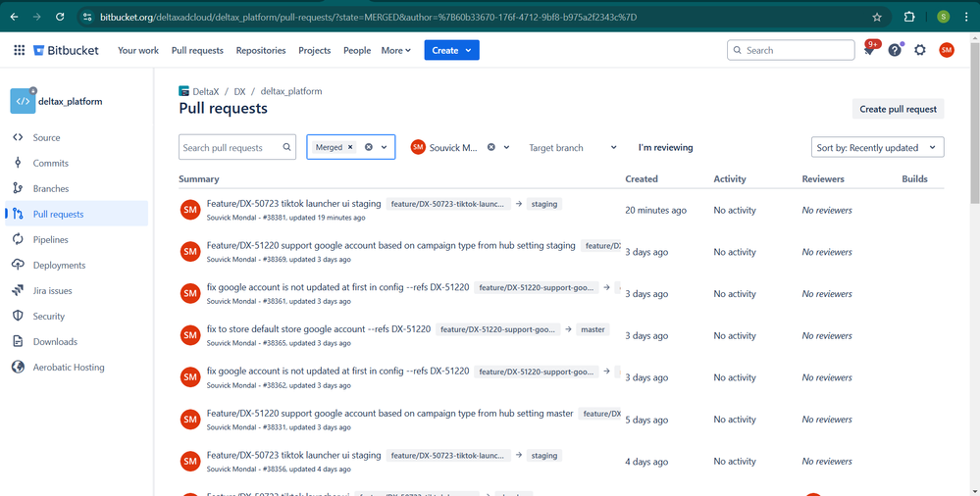
Task: Open Repositories in top navigation
Action: pyautogui.click(x=261, y=50)
